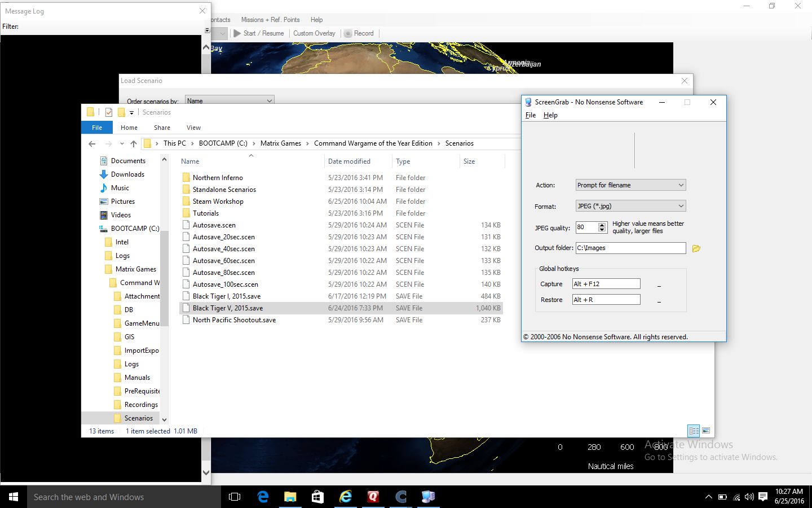Image resolution: width=812 pixels, height=508 pixels.
Task: Click the Capture hotkey field
Action: click(x=606, y=284)
